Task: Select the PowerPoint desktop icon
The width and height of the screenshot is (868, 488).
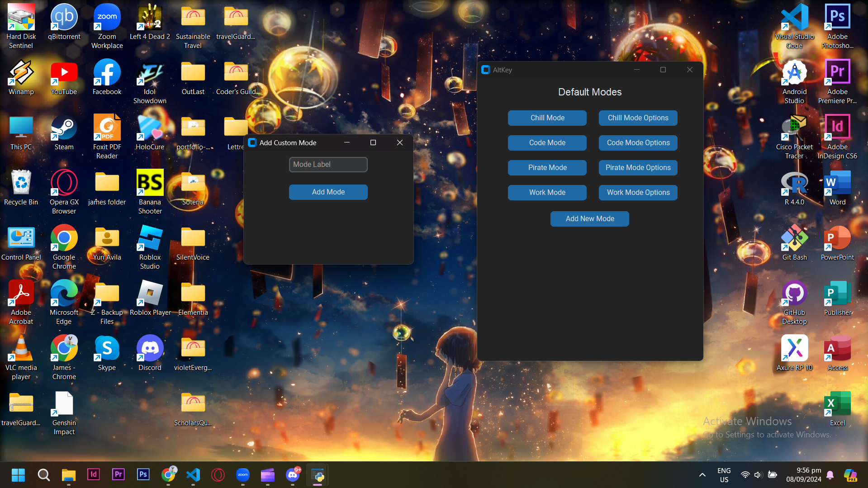Action: pos(838,242)
